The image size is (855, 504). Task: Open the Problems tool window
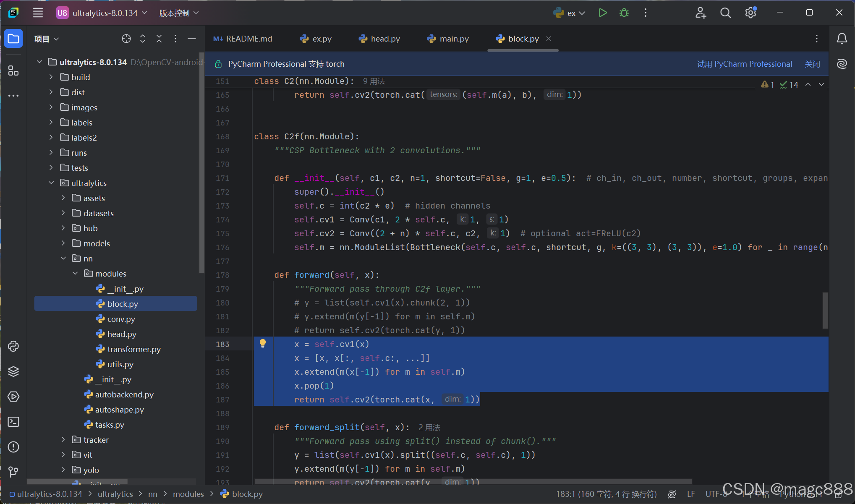(x=13, y=447)
